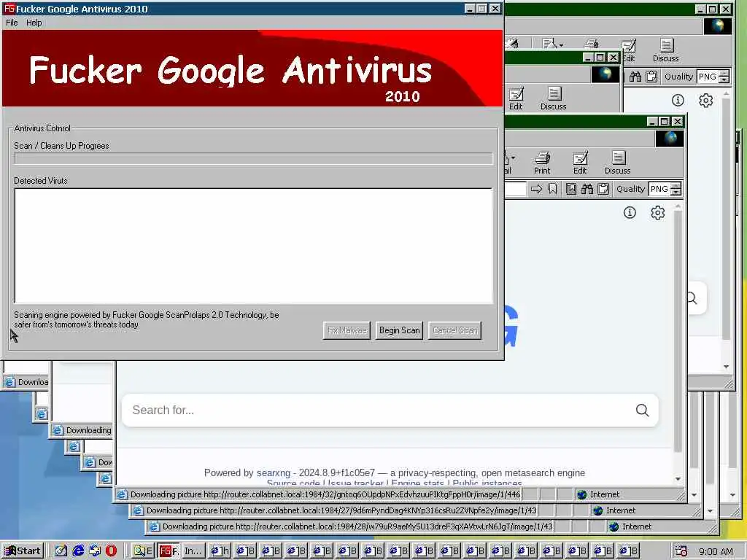Click the bookmark ribbon icon next to the Go arrow
This screenshot has width=747, height=560.
point(552,189)
